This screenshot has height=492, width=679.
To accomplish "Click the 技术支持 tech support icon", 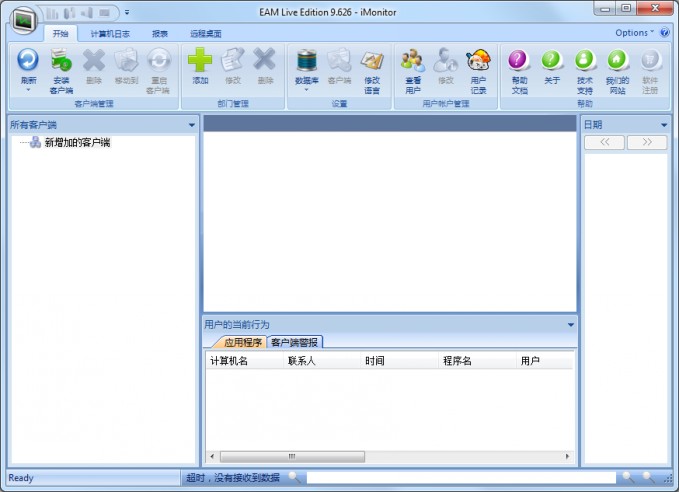I will 585,60.
